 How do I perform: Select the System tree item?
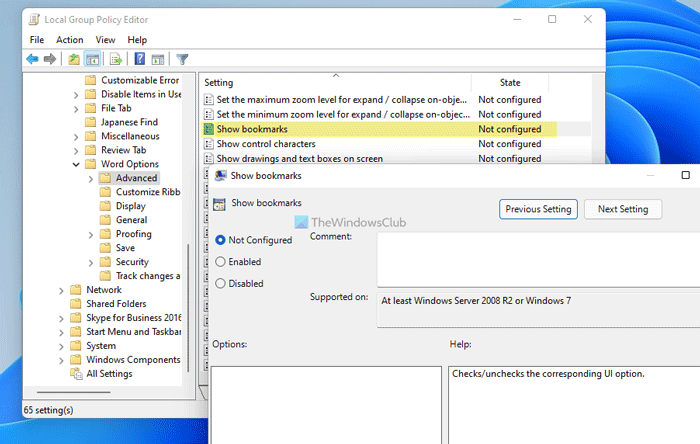pos(101,346)
